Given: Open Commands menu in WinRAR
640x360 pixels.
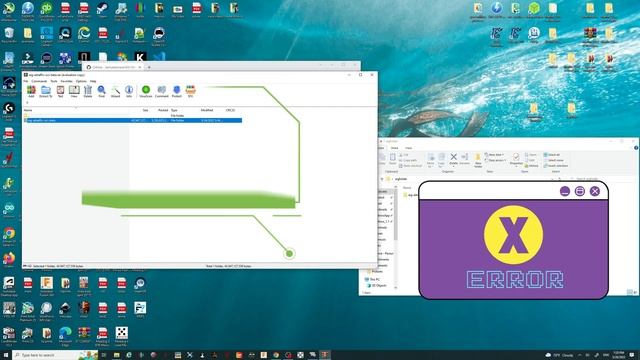Looking at the screenshot, I should 39,81.
